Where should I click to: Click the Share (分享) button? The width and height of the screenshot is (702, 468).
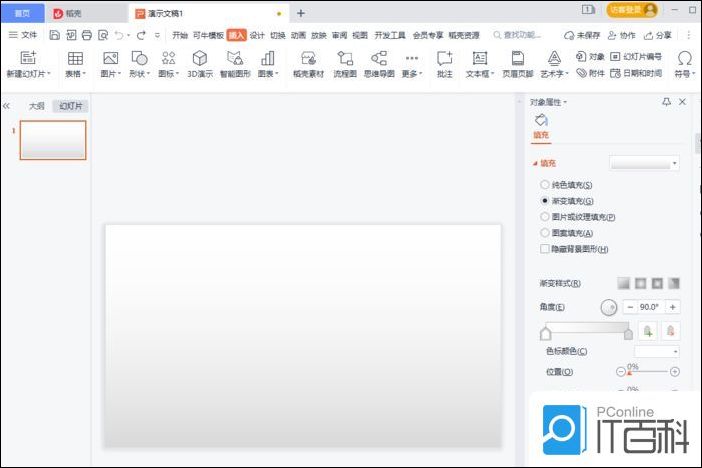point(658,35)
